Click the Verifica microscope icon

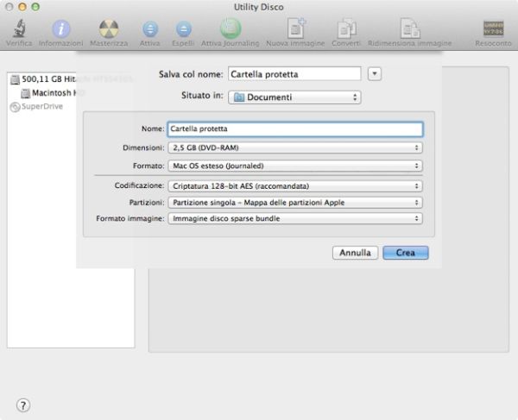[x=17, y=28]
